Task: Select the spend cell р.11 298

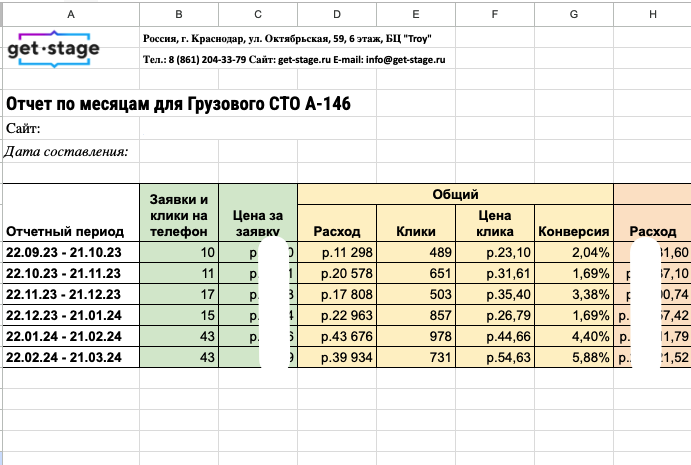Action: pos(337,252)
